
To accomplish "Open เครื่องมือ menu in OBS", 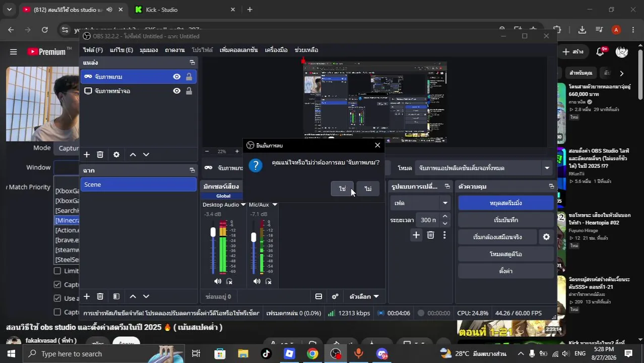I will 276,50.
